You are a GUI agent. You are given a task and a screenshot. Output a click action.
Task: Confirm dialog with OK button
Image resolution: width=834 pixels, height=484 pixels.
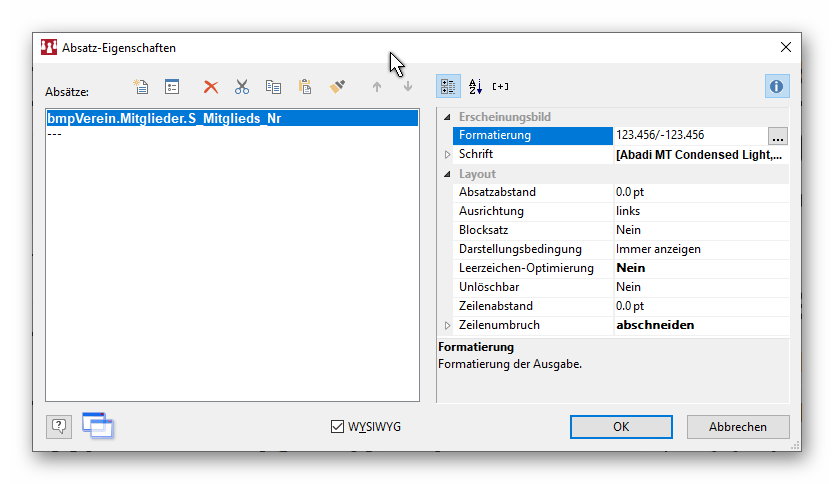[x=621, y=427]
